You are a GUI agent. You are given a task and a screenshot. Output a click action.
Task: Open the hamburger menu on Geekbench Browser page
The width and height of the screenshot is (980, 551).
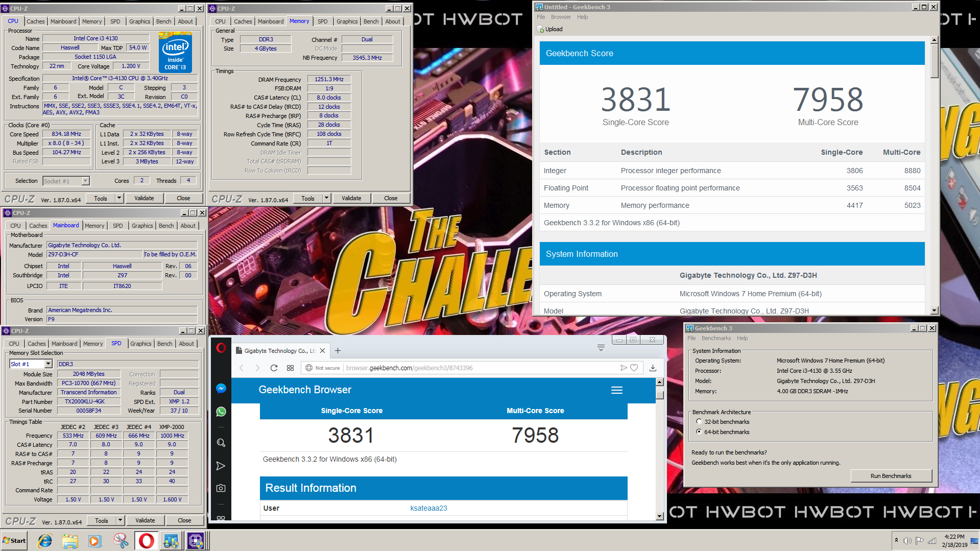pyautogui.click(x=617, y=390)
